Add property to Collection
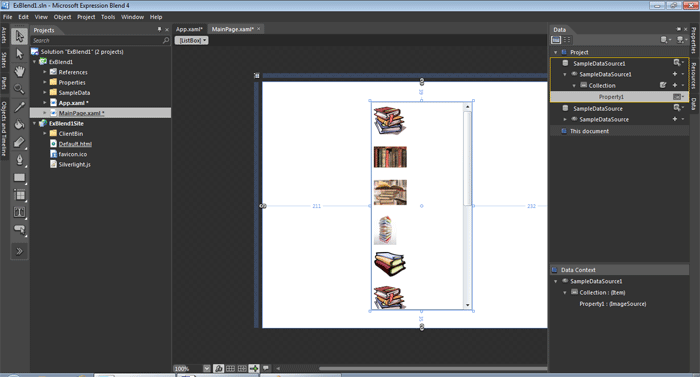Viewport: 700px width, 377px height. [x=675, y=85]
